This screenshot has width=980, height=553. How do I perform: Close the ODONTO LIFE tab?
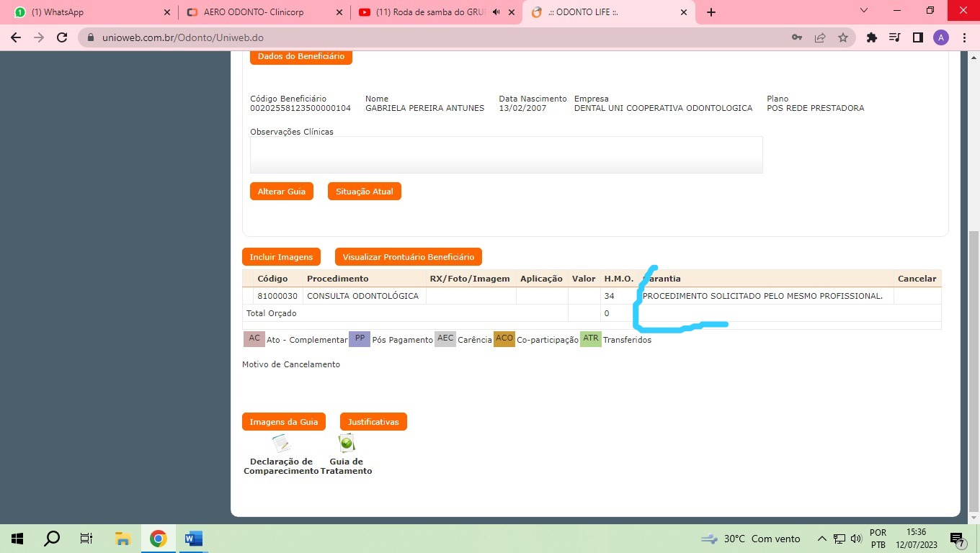pos(684,12)
